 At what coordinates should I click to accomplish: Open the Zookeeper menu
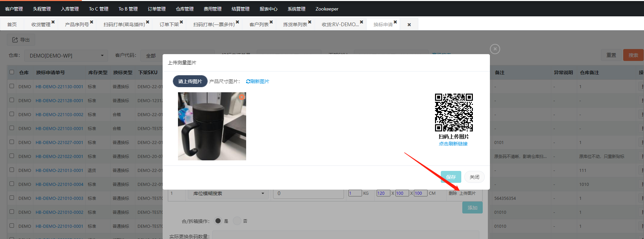(327, 9)
